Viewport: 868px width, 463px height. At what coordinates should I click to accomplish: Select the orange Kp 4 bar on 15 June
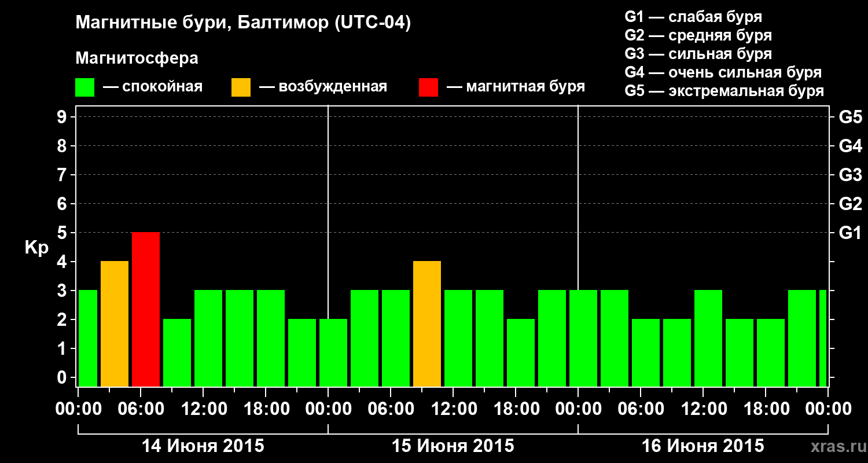click(427, 324)
